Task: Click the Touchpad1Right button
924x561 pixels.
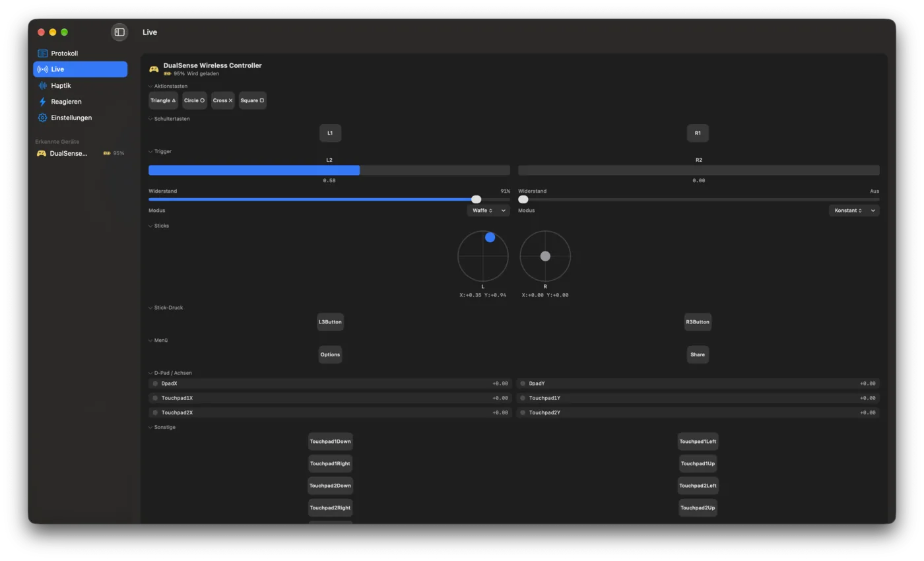Action: pyautogui.click(x=330, y=463)
